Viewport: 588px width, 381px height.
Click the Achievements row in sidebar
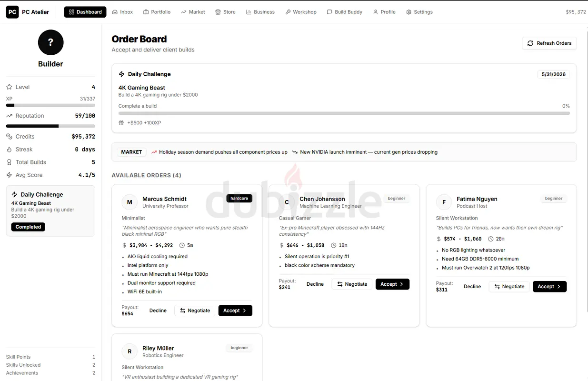[x=50, y=373]
